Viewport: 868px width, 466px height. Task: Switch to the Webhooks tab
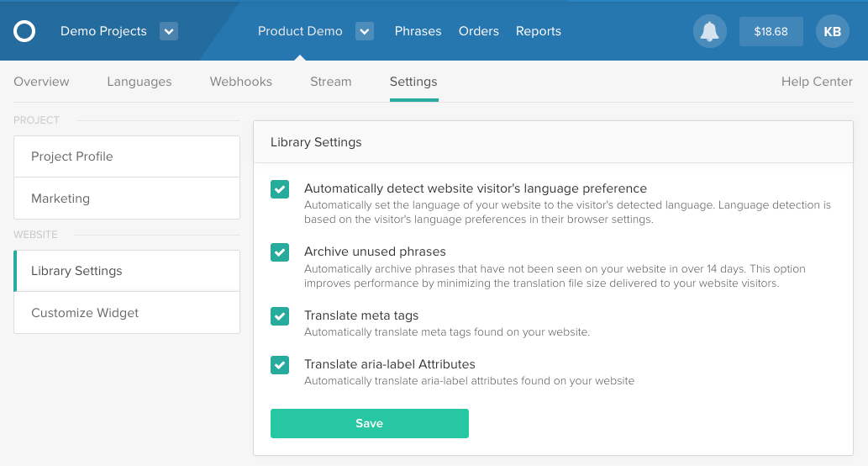241,82
